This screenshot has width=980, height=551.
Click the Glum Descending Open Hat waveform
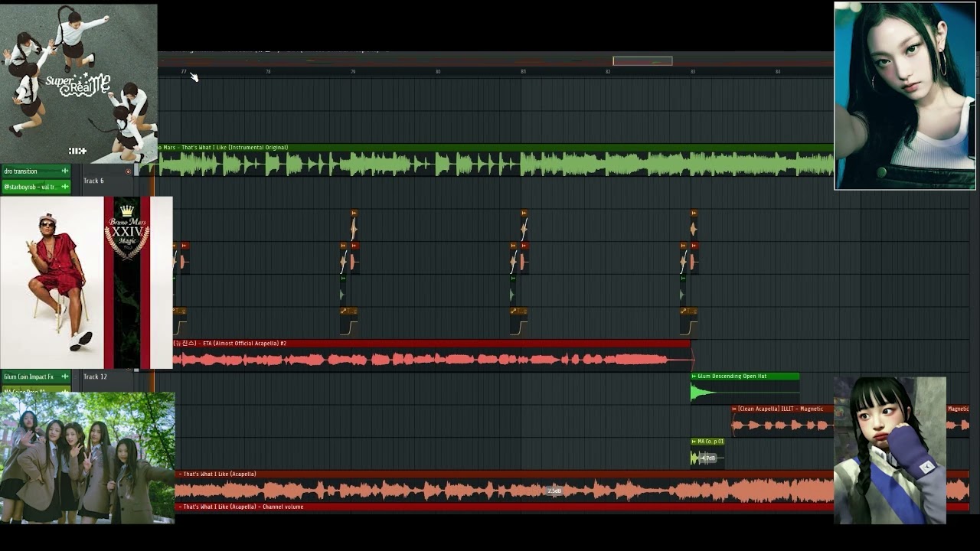pos(745,393)
